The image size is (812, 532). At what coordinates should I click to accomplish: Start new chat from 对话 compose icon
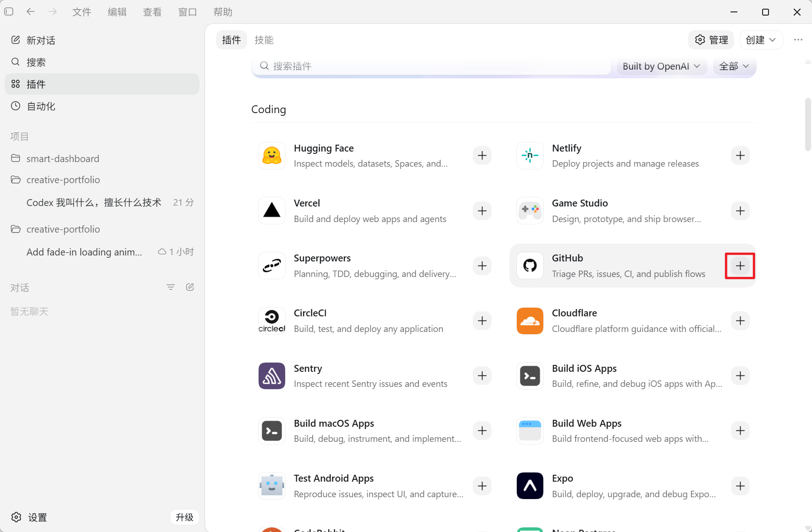pos(190,287)
